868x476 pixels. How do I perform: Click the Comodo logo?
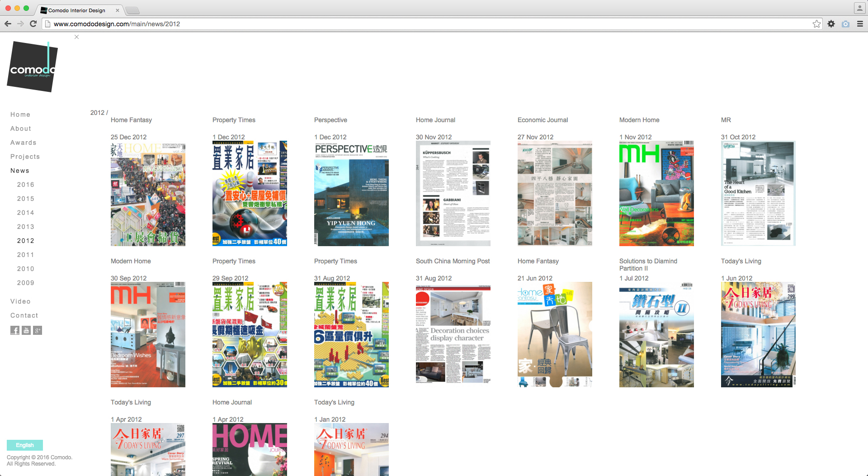(x=32, y=67)
